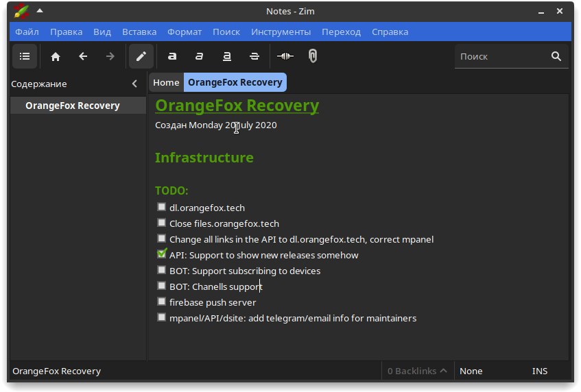
Task: Check BOT: Support subscribing to devices
Action: pos(161,270)
